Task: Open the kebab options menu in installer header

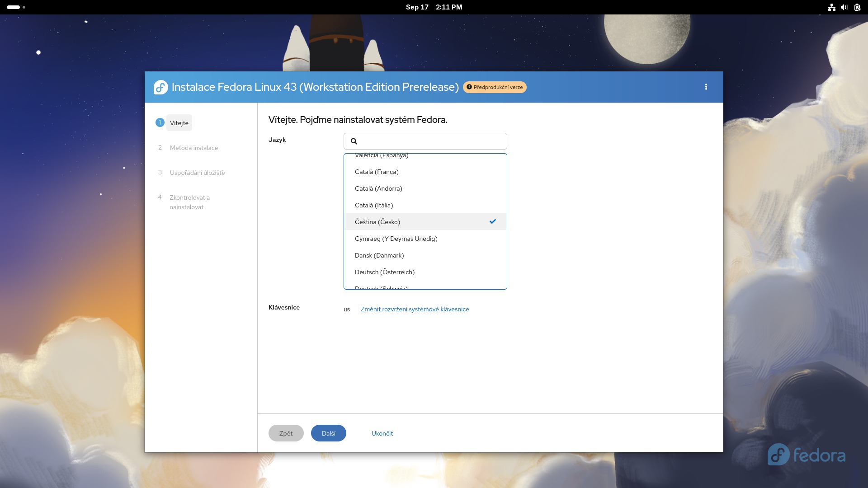Action: 706,87
